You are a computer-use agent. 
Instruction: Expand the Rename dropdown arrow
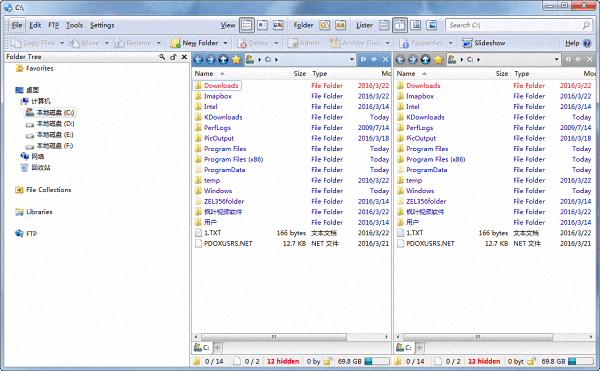click(x=158, y=43)
